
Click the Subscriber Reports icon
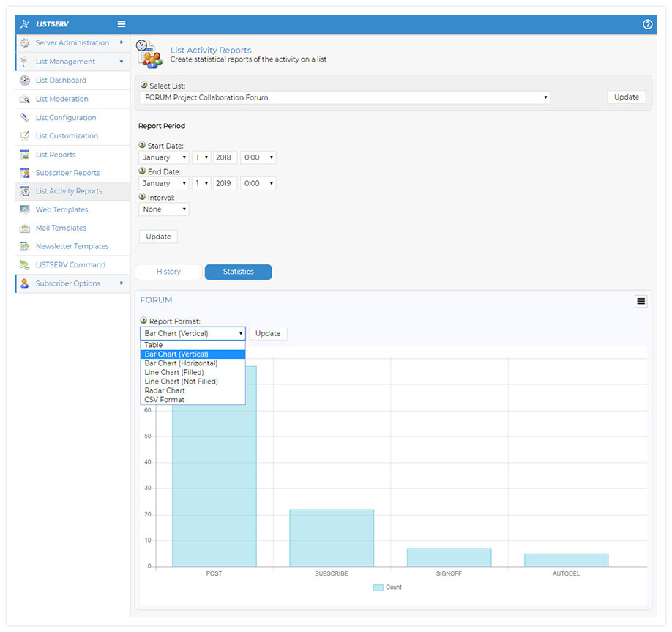pos(25,173)
